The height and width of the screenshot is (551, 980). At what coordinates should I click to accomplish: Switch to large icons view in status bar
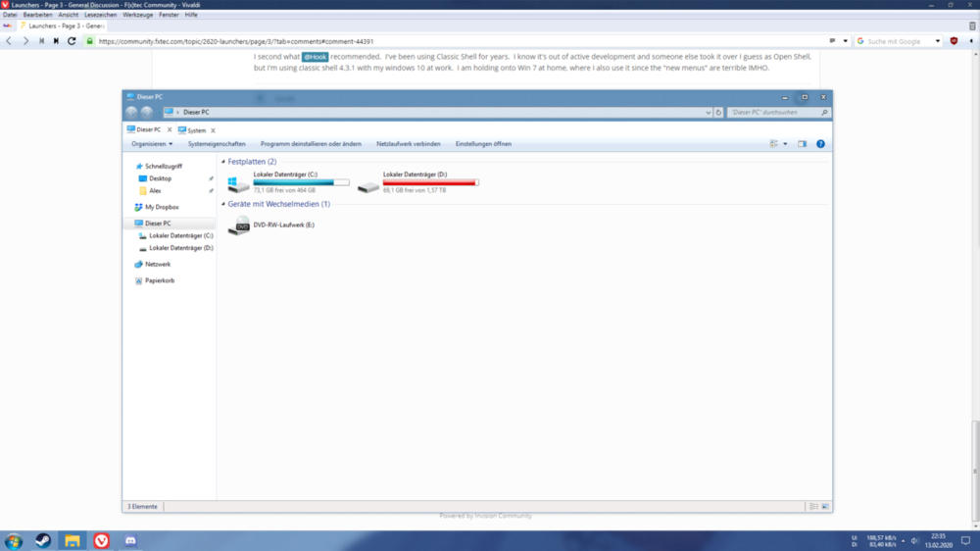825,507
